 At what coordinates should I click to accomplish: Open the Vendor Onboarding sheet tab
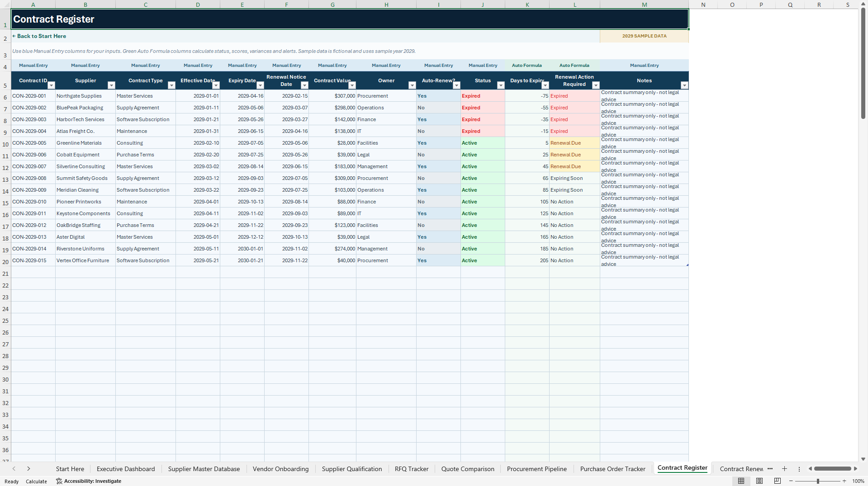tap(280, 469)
